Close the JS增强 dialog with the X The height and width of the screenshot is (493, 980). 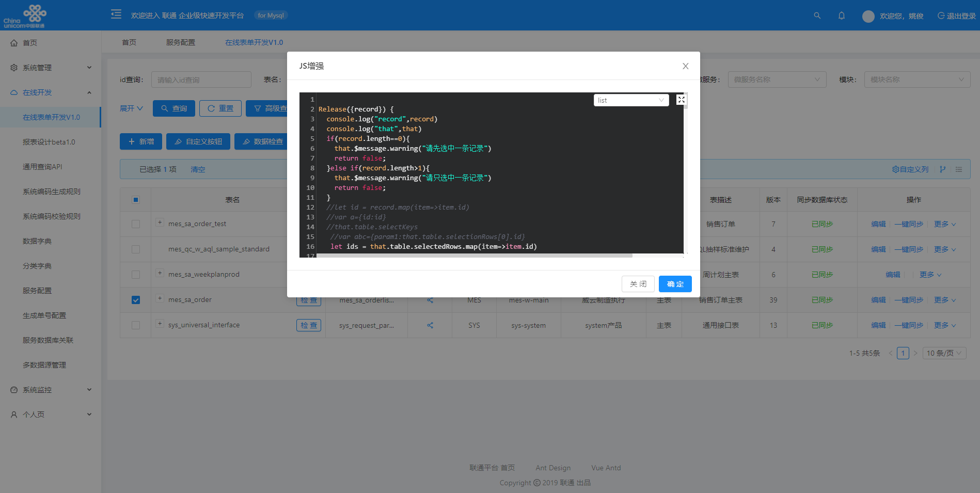[x=685, y=66]
